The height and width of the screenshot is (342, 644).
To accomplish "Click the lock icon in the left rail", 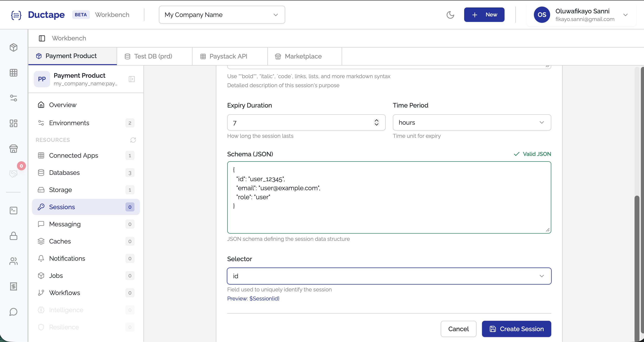I will [x=14, y=236].
